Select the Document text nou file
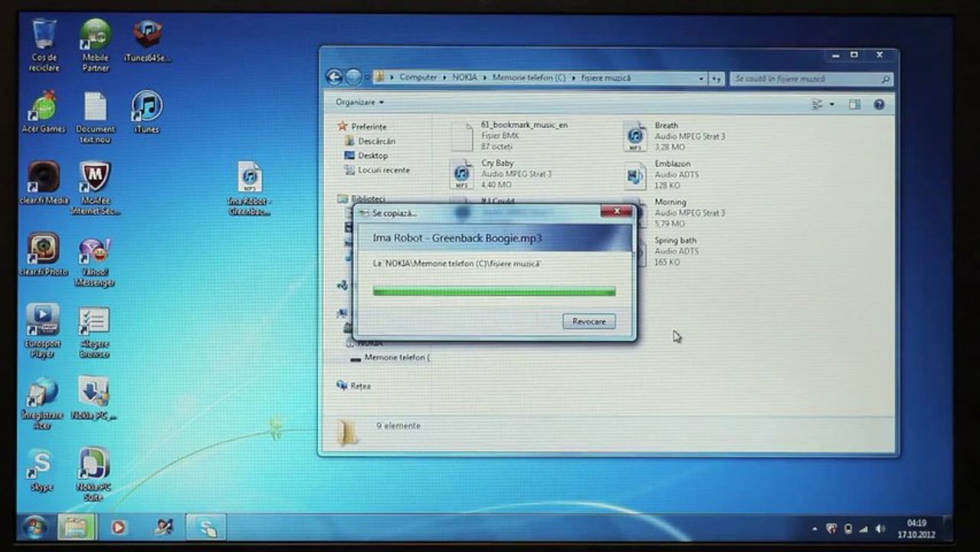 point(96,117)
